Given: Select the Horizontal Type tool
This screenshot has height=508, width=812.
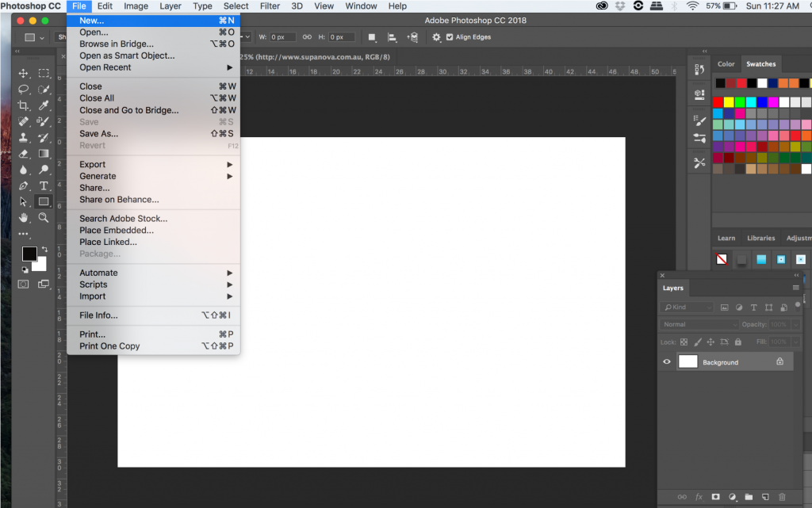Looking at the screenshot, I should (44, 185).
